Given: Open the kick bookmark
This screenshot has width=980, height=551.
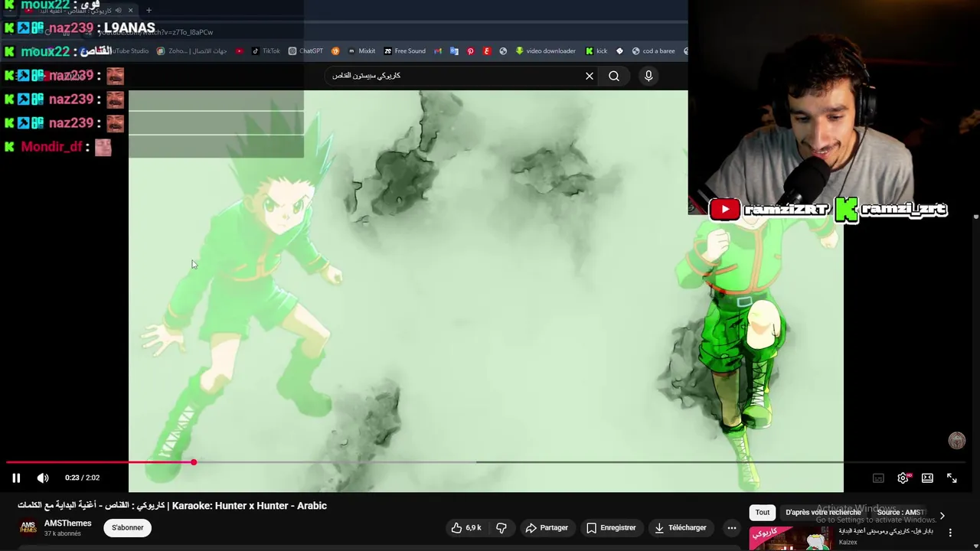Looking at the screenshot, I should click(x=596, y=51).
